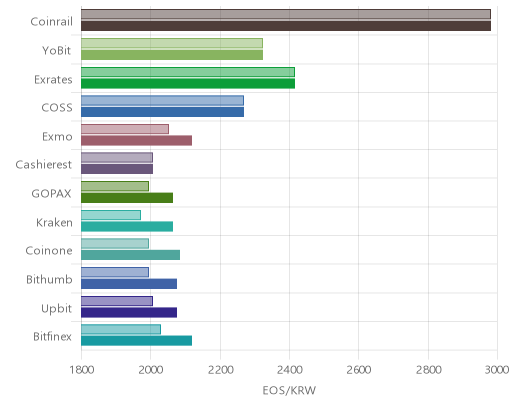Click the dark rose Exmo bar
Screen dimensions: 512x408
point(136,141)
